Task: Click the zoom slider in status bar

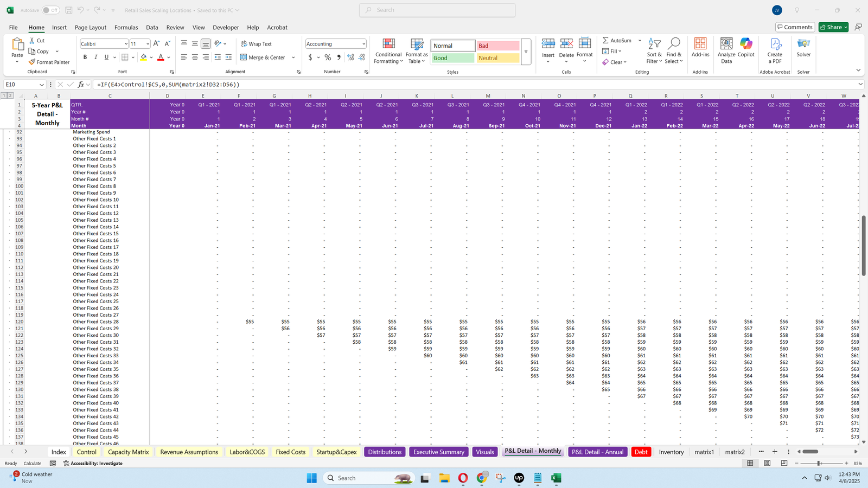Action: click(819, 463)
